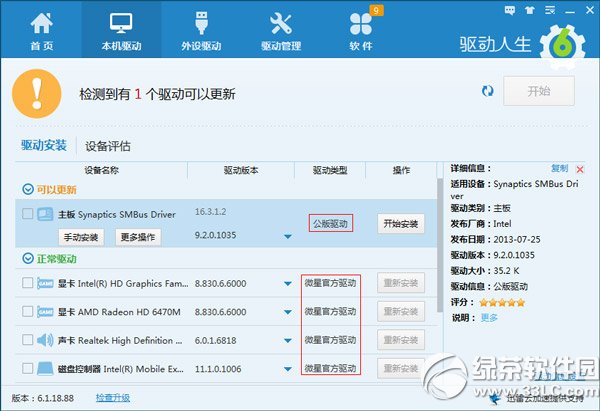The width and height of the screenshot is (600, 411).
Task: Click the feedback chat bubble icon
Action: (x=510, y=10)
